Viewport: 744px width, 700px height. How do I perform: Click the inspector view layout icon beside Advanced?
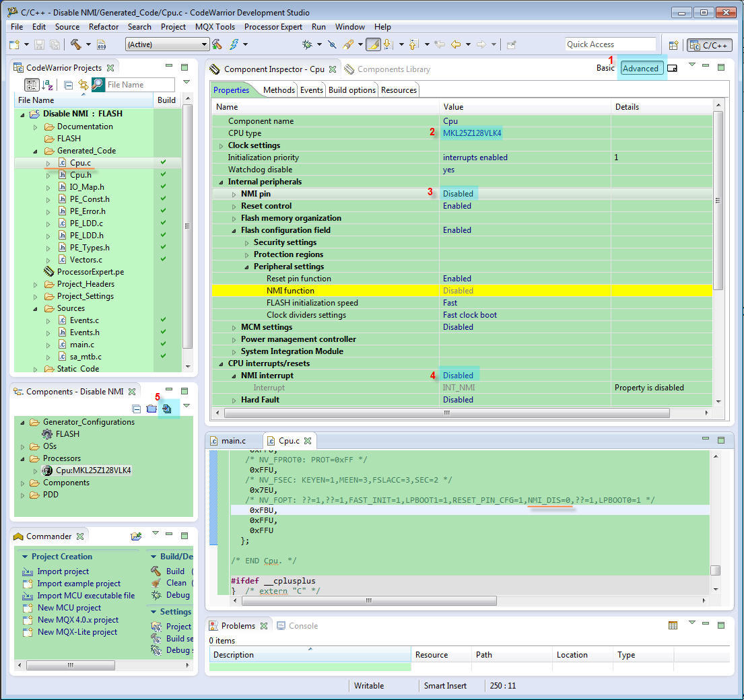673,68
